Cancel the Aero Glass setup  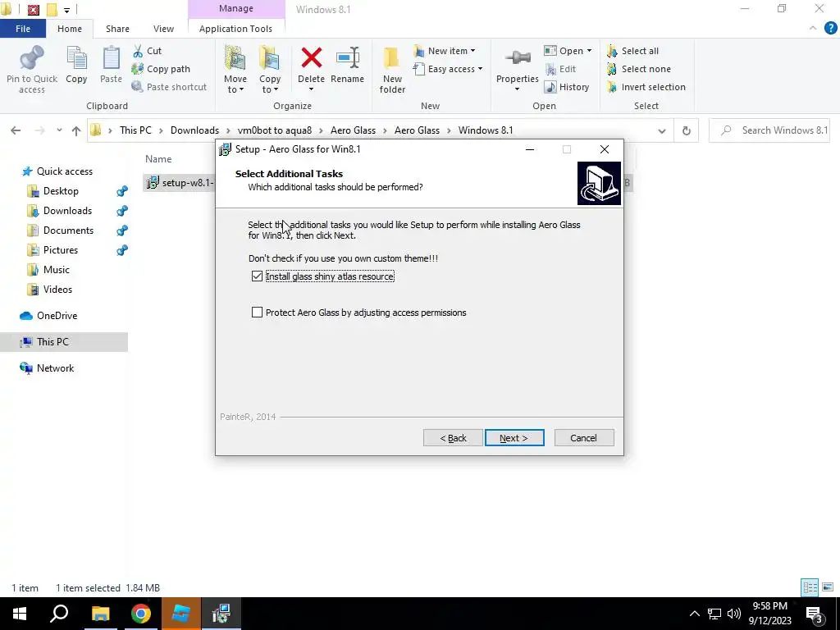coord(584,438)
